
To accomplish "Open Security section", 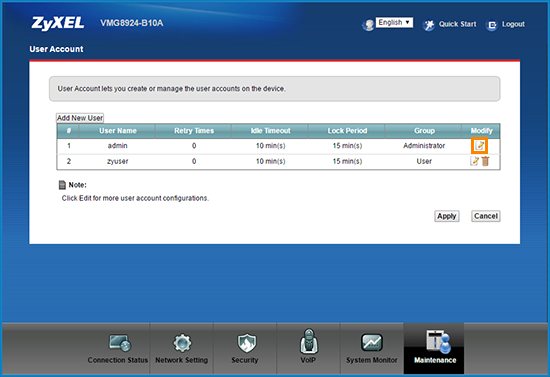I will click(x=245, y=349).
